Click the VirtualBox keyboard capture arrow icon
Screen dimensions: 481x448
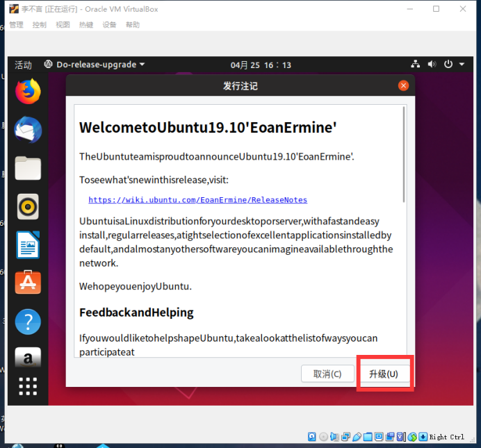coord(423,437)
